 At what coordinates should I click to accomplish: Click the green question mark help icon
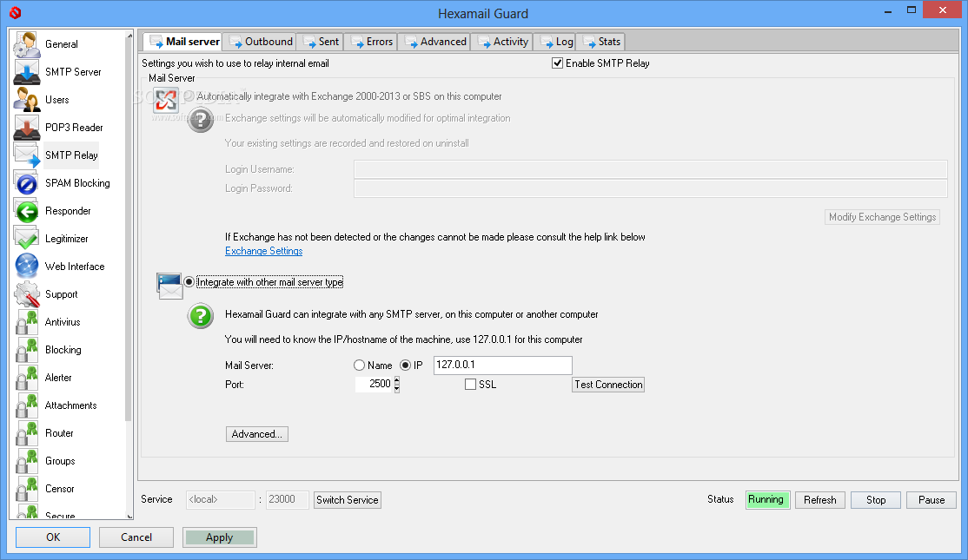coord(201,316)
